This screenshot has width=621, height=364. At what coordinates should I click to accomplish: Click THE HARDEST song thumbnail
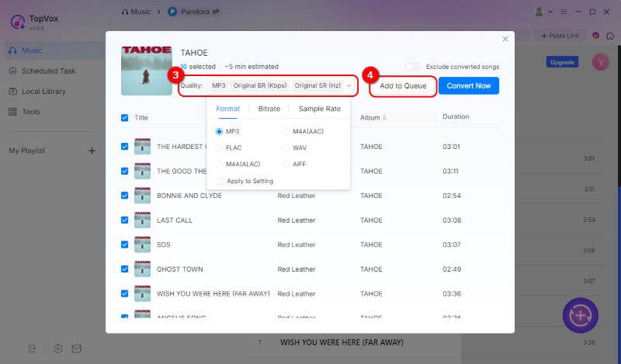(142, 146)
